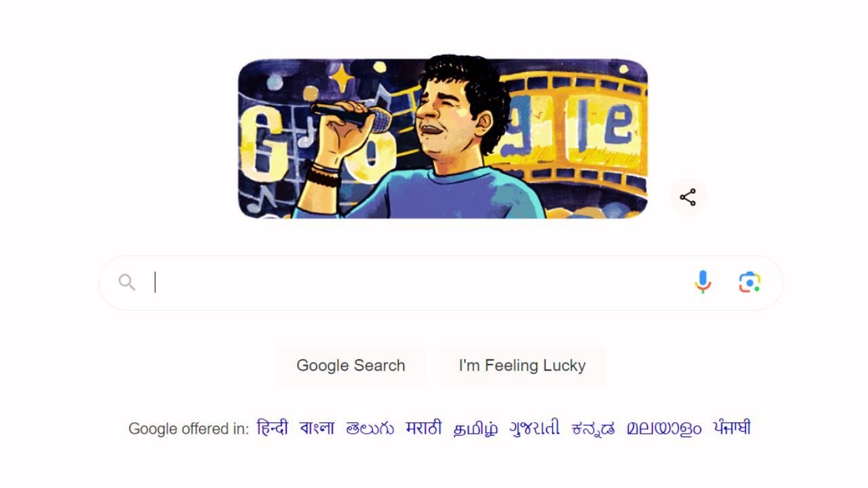868x488 pixels.
Task: Switch language to हिन्दी
Action: [x=273, y=428]
